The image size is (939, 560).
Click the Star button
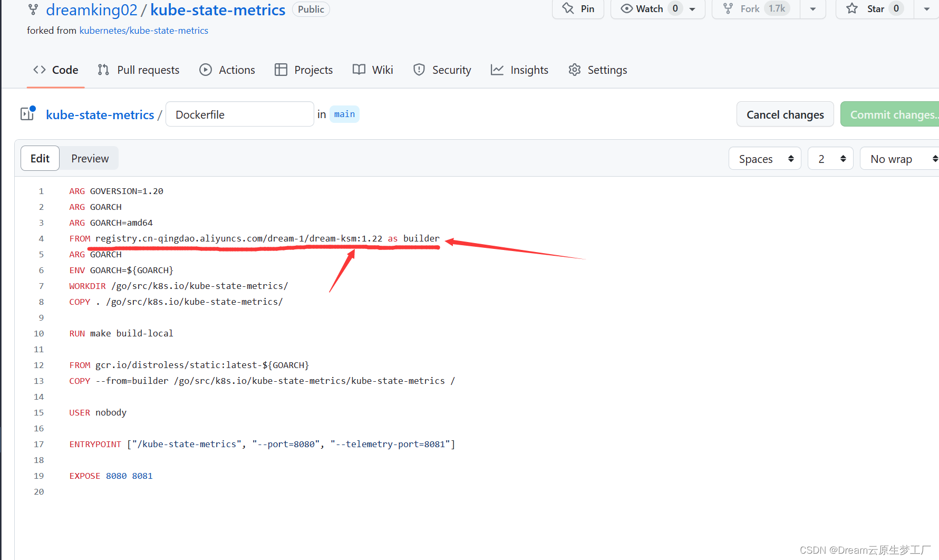click(x=875, y=8)
